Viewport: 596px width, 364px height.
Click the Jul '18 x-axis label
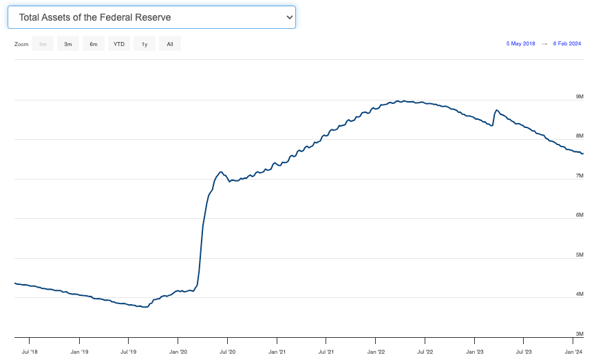point(30,352)
